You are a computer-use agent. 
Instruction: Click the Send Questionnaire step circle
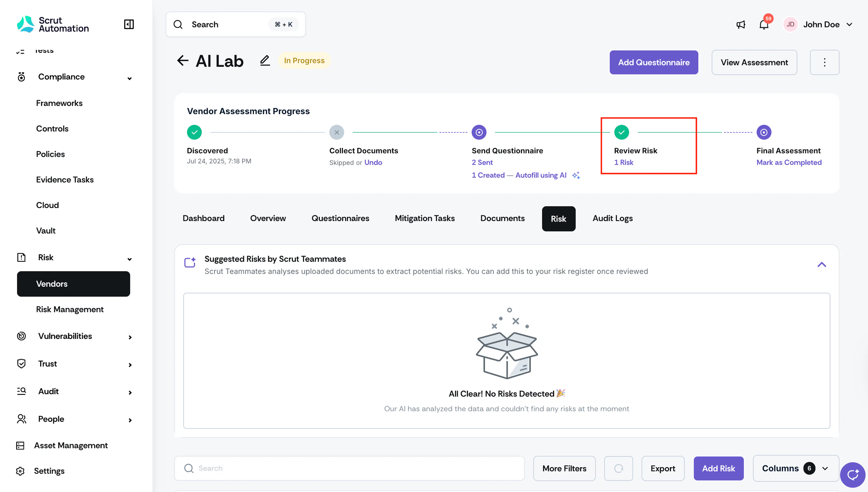coord(479,133)
